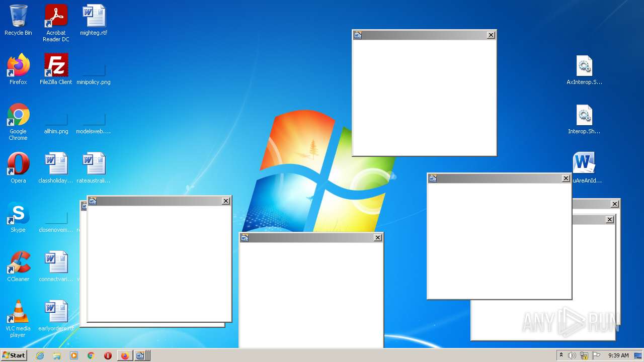Show hidden system tray icons
The image size is (644, 362).
[561, 355]
